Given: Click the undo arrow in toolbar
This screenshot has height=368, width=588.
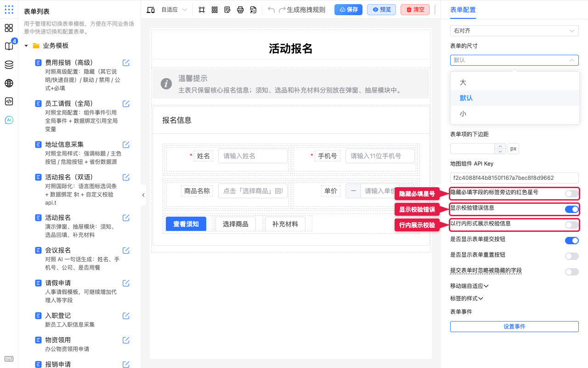Looking at the screenshot, I should [x=271, y=10].
